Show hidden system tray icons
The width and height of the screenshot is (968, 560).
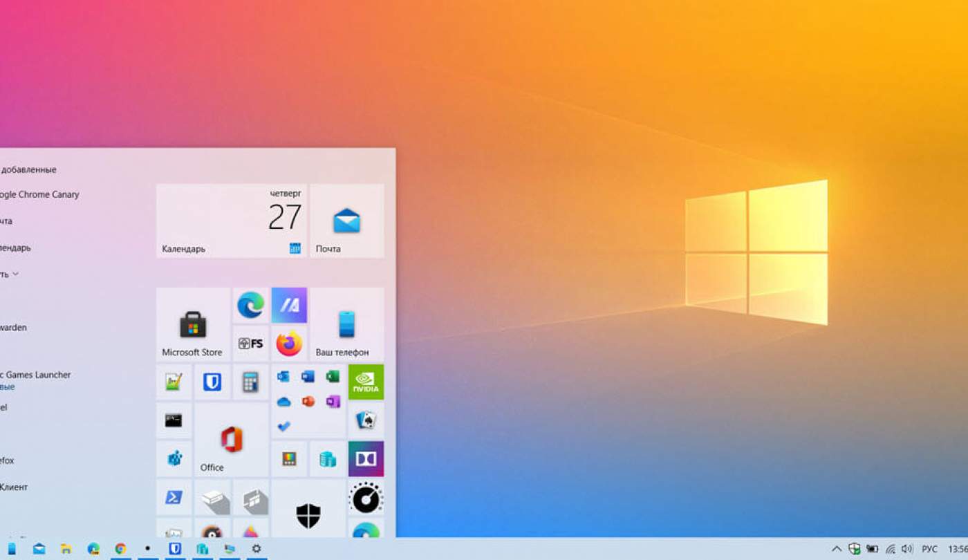click(837, 549)
